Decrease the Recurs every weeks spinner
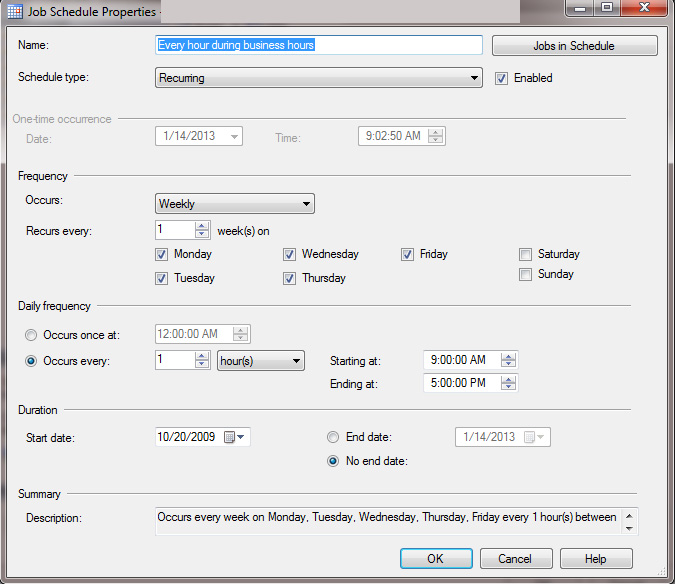 click(x=201, y=234)
